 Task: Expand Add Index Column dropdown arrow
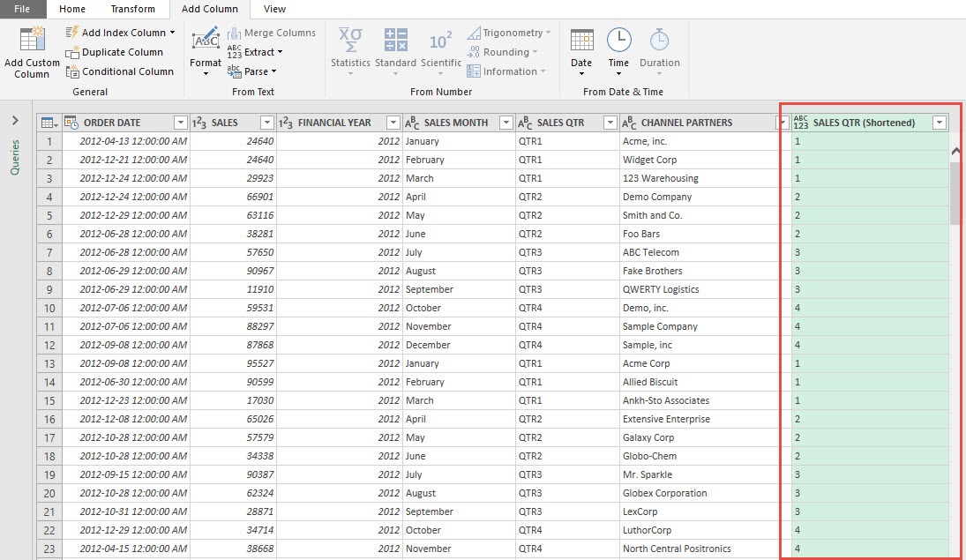(173, 33)
